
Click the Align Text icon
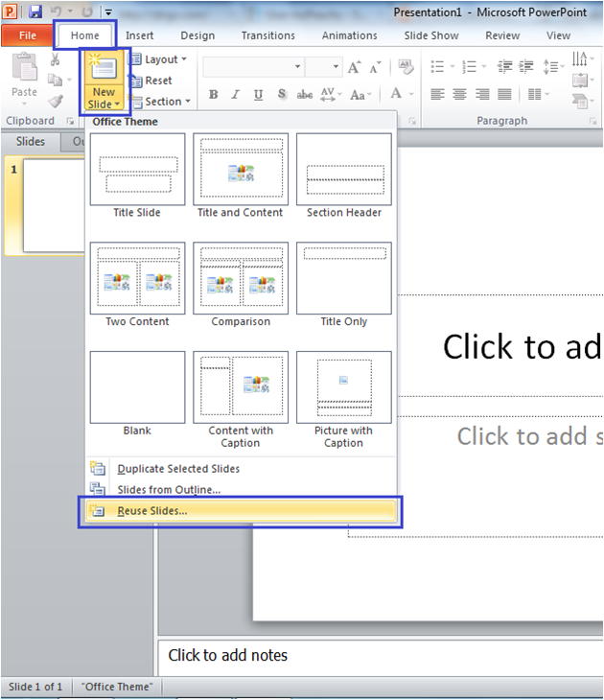click(580, 81)
